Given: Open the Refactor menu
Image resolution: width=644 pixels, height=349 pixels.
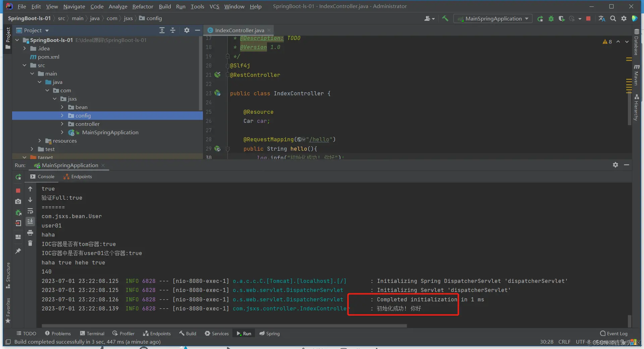Looking at the screenshot, I should click(143, 6).
